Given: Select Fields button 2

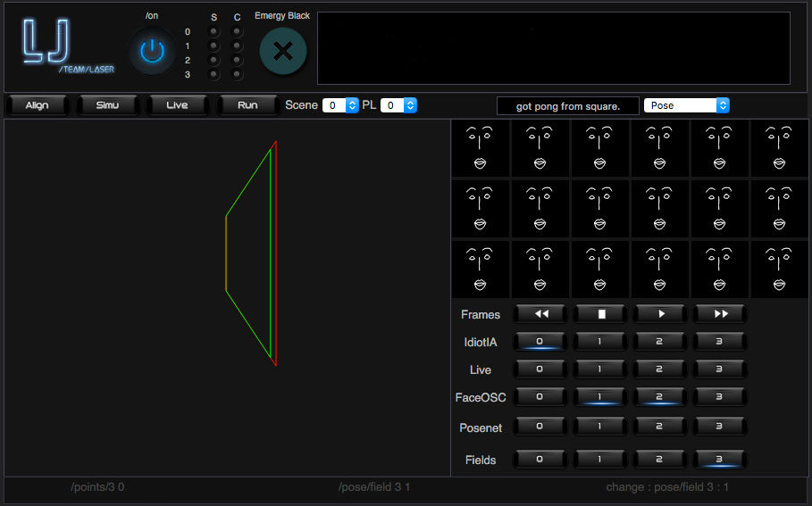Looking at the screenshot, I should (x=660, y=460).
